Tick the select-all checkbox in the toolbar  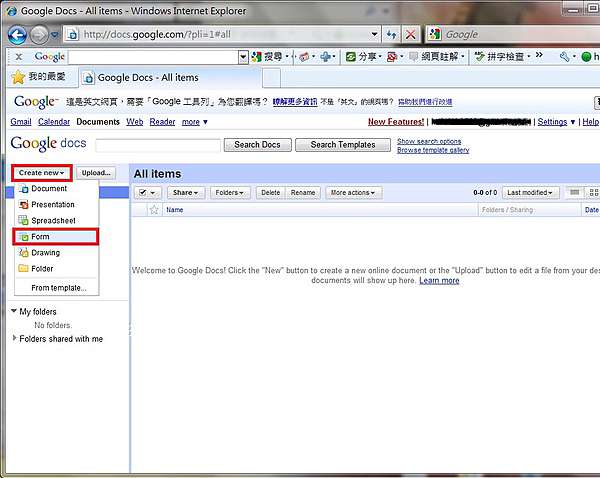(x=143, y=193)
